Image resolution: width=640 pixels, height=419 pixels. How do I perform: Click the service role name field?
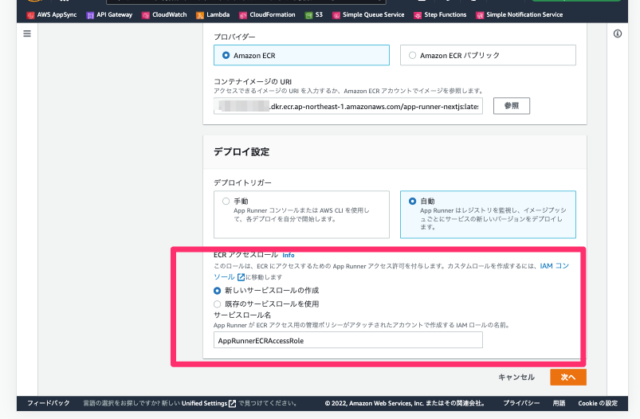(348, 340)
